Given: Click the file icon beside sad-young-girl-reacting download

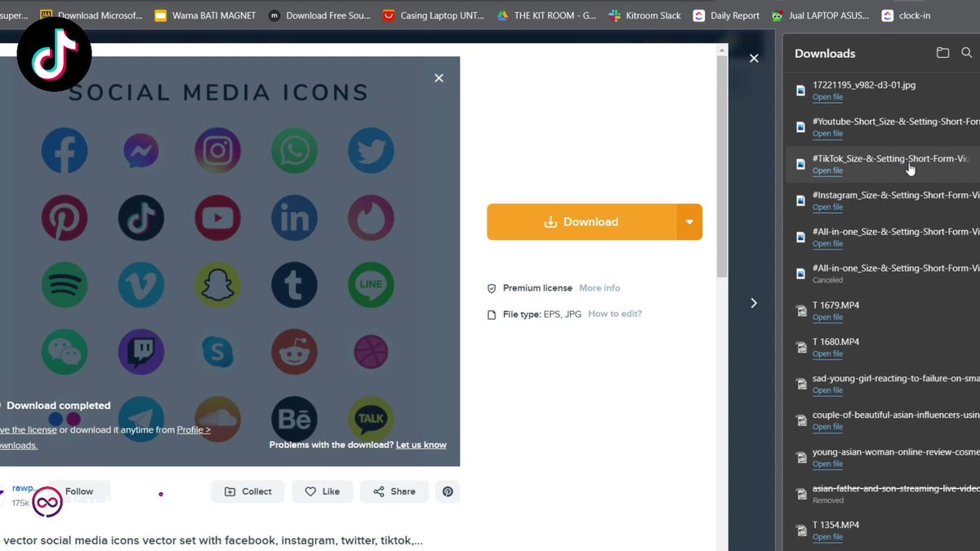Looking at the screenshot, I should pyautogui.click(x=801, y=384).
